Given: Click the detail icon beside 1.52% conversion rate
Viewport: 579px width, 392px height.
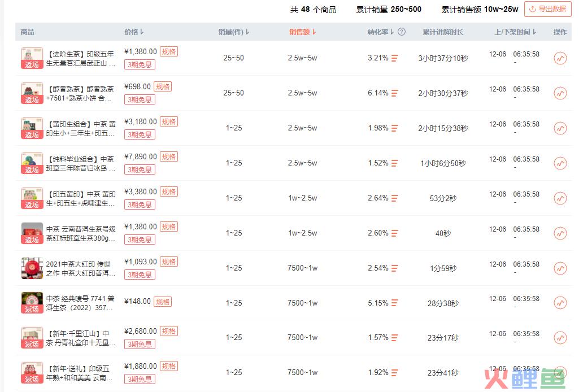Looking at the screenshot, I should point(394,163).
